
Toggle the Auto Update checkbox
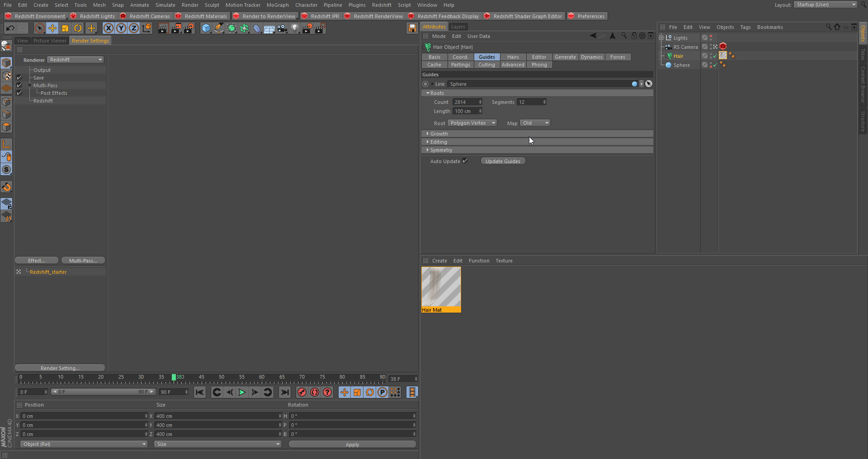[x=465, y=161]
